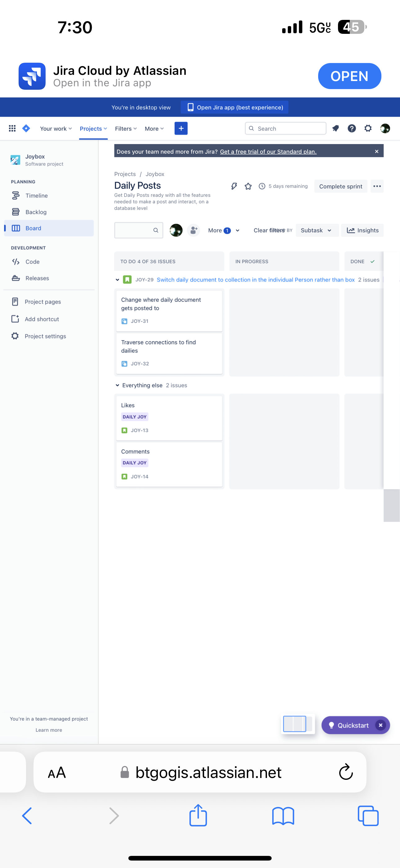The image size is (400, 868).
Task: Click Open Jira app (best experience) button
Action: [234, 107]
